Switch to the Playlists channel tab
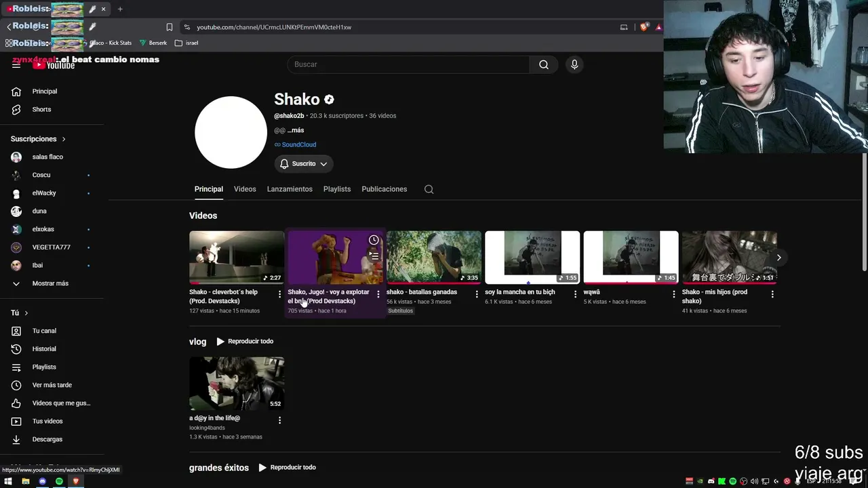The image size is (868, 488). pos(337,189)
